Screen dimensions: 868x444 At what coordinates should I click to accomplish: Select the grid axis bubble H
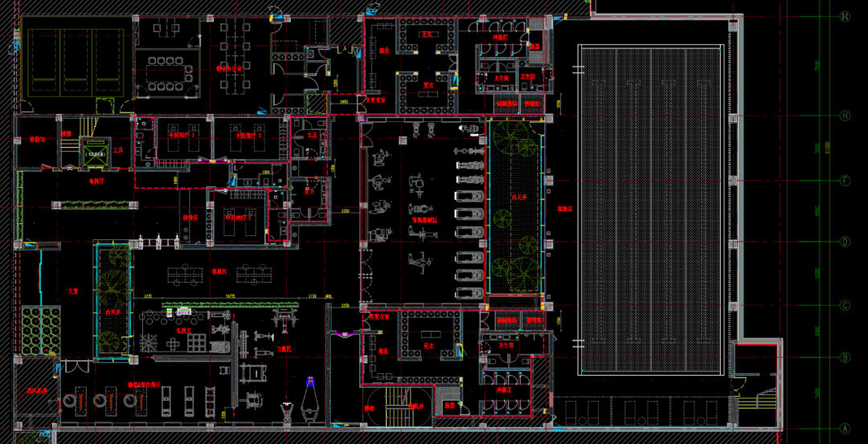coord(845,116)
